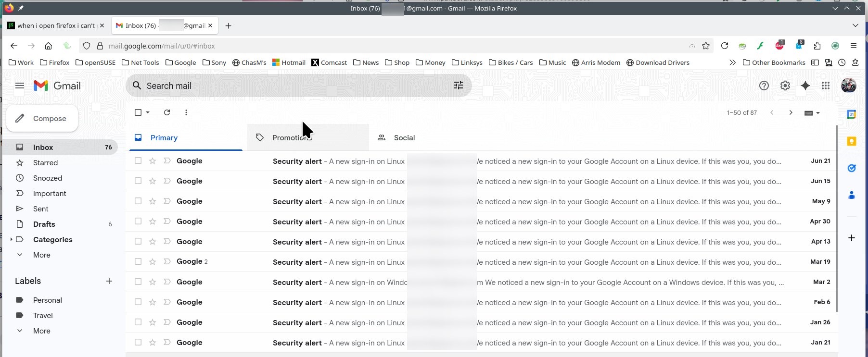
Task: Open Google Tasks side panel icon
Action: [x=852, y=168]
